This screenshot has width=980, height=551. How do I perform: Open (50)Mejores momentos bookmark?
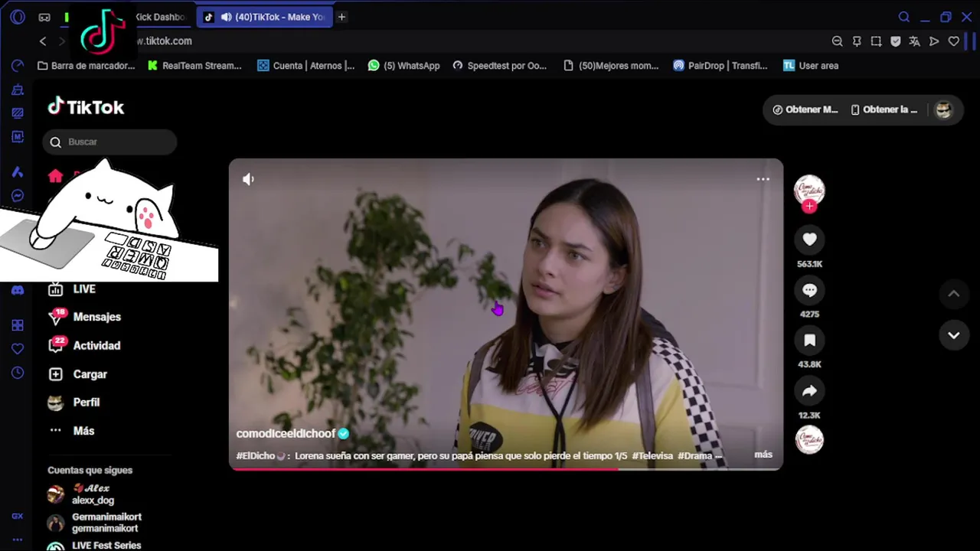pos(611,66)
